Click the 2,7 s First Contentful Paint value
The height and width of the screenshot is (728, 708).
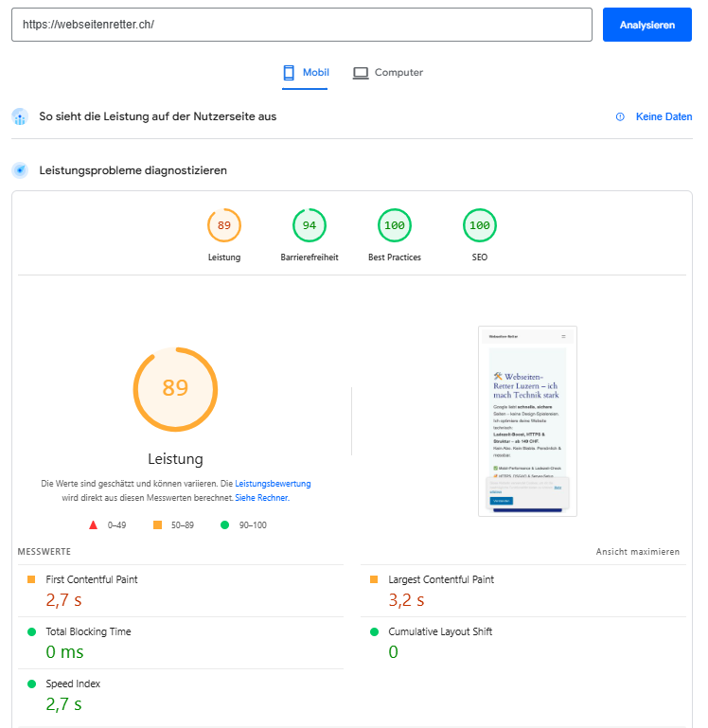[63, 600]
